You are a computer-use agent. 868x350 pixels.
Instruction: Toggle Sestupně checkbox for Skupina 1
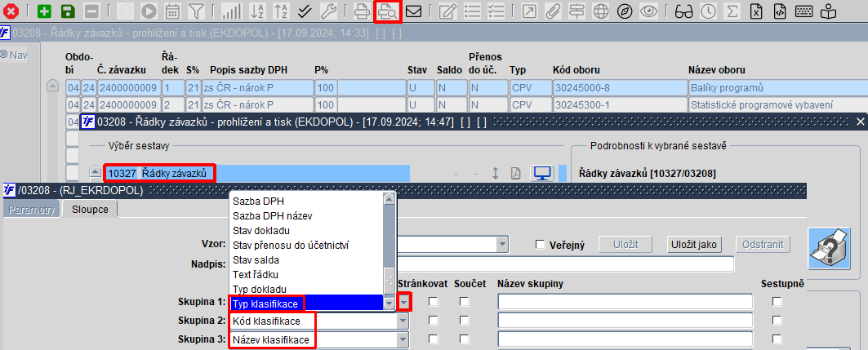click(777, 302)
